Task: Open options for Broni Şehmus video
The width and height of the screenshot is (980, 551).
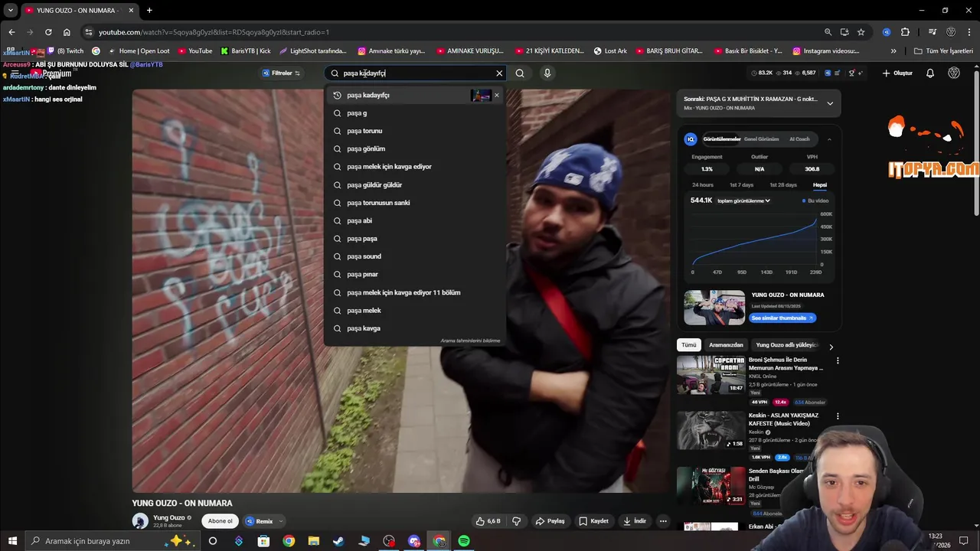Action: click(838, 360)
